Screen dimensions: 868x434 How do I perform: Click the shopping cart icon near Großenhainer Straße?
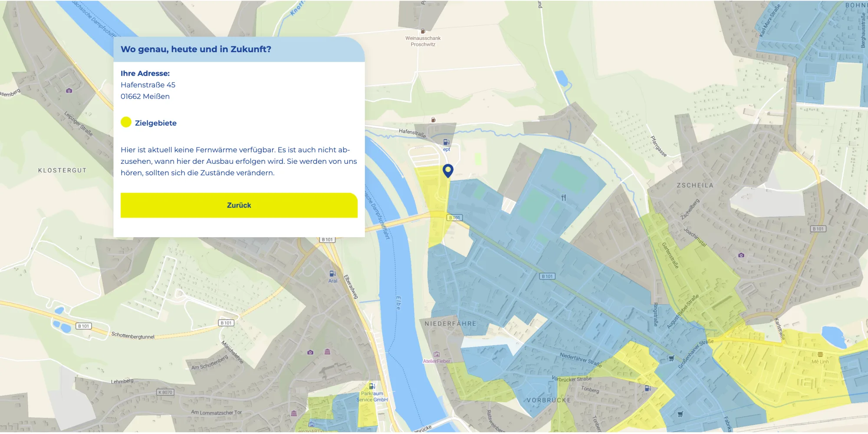(671, 358)
